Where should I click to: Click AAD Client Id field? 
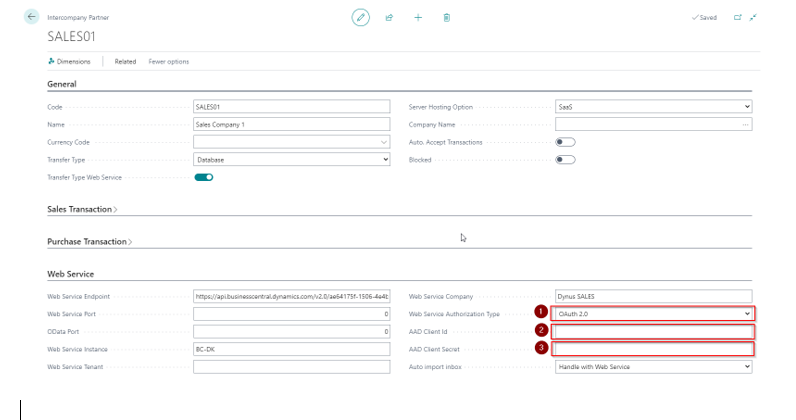[653, 332]
